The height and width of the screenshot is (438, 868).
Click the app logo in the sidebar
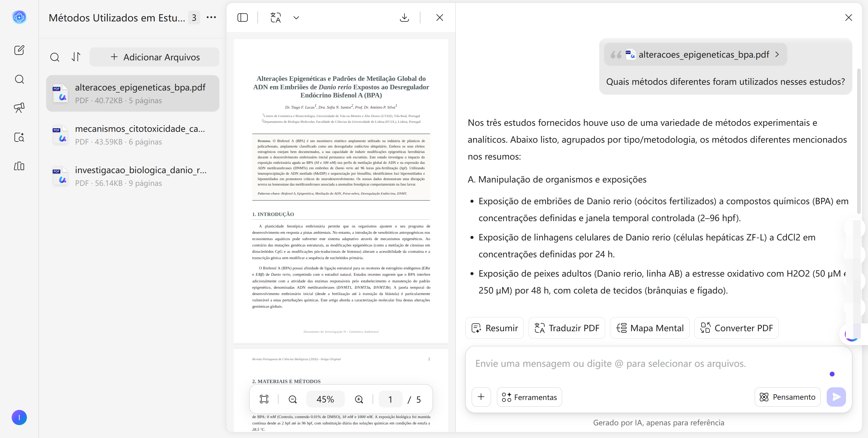pos(19,17)
